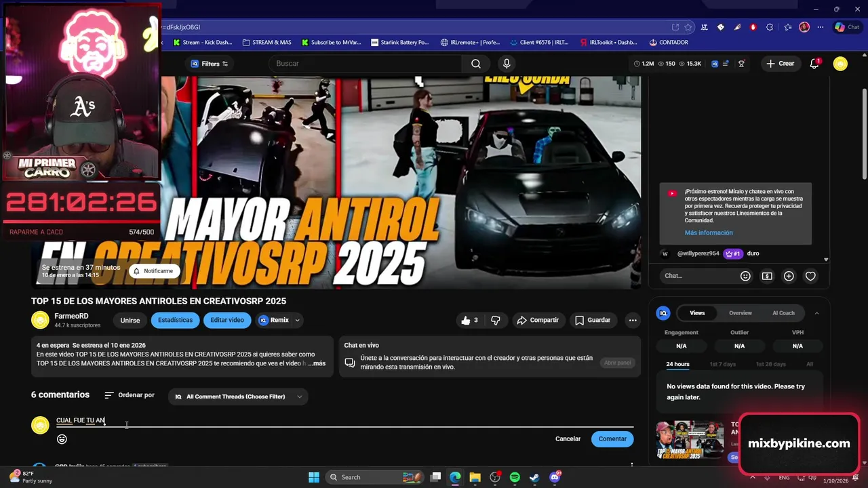Collapse the vidIQ panel chevron
The width and height of the screenshot is (868, 488).
point(816,313)
